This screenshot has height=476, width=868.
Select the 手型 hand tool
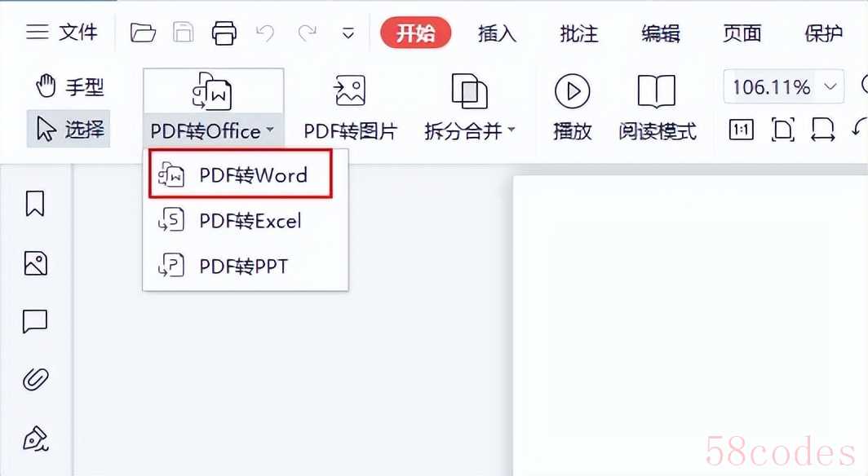pyautogui.click(x=69, y=86)
